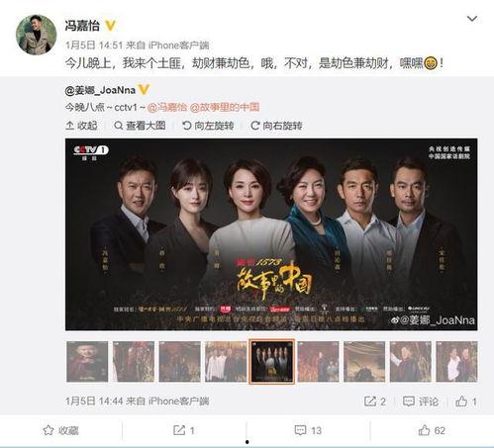Select the first thumbnail in image strip

pyautogui.click(x=87, y=362)
